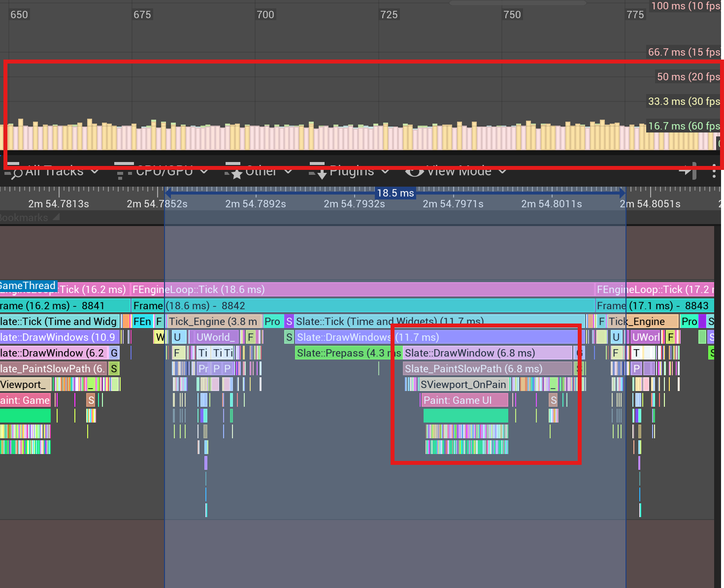
Task: Click the Paint: Game UI event bar
Action: point(464,400)
